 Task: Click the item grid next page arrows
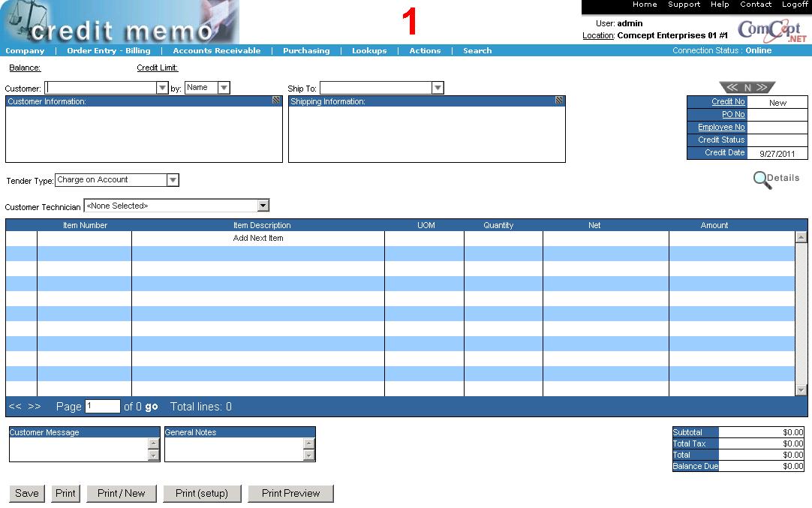35,407
